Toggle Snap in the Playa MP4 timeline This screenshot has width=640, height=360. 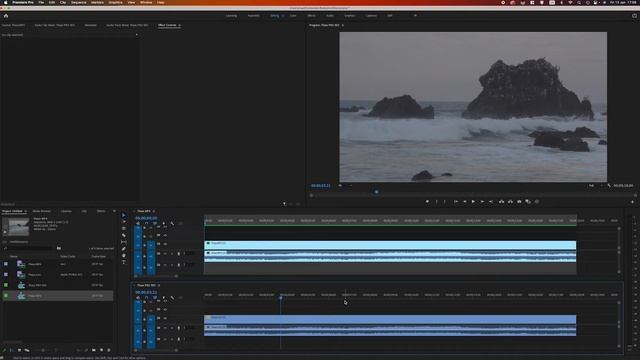[x=146, y=224]
